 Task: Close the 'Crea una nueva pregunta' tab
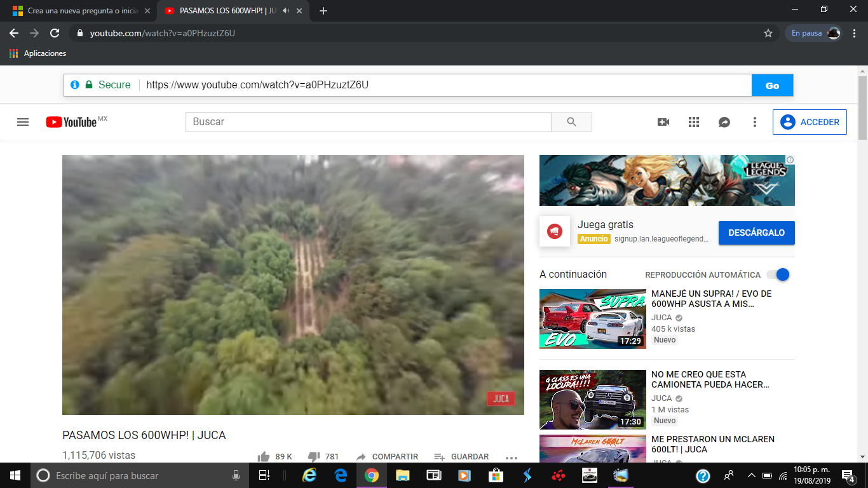(x=147, y=11)
